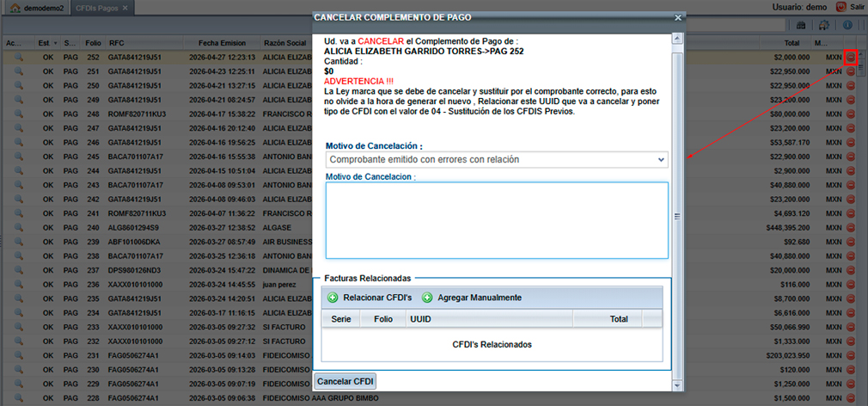Screen dimensions: 868x406
Task: Open the Motivo de Cancelación dropdown
Action: (497, 159)
